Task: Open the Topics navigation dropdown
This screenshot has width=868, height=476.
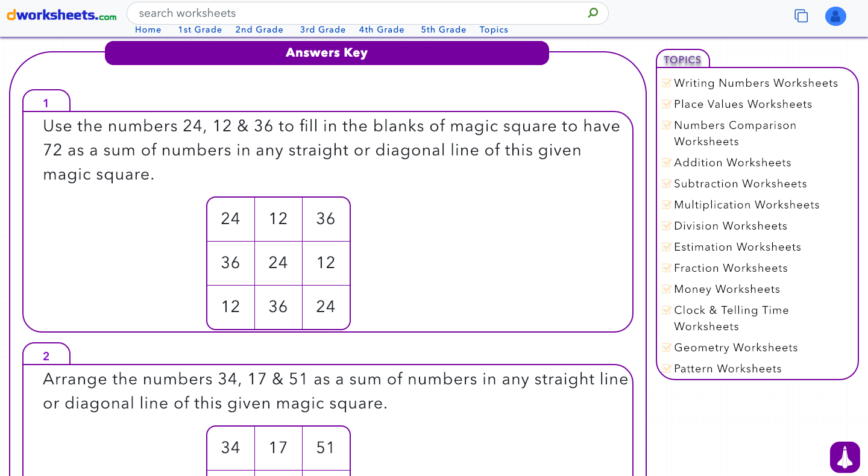Action: [x=494, y=30]
